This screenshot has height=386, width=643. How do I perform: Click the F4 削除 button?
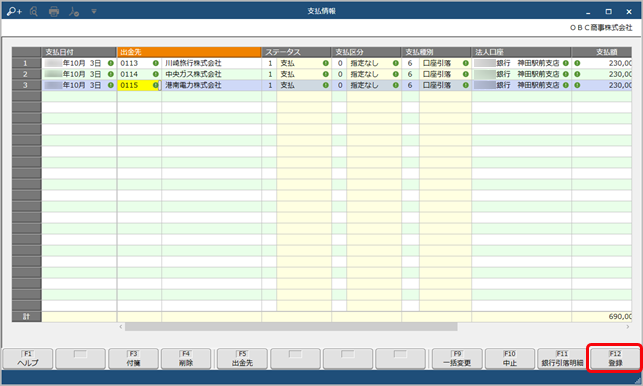tap(186, 359)
